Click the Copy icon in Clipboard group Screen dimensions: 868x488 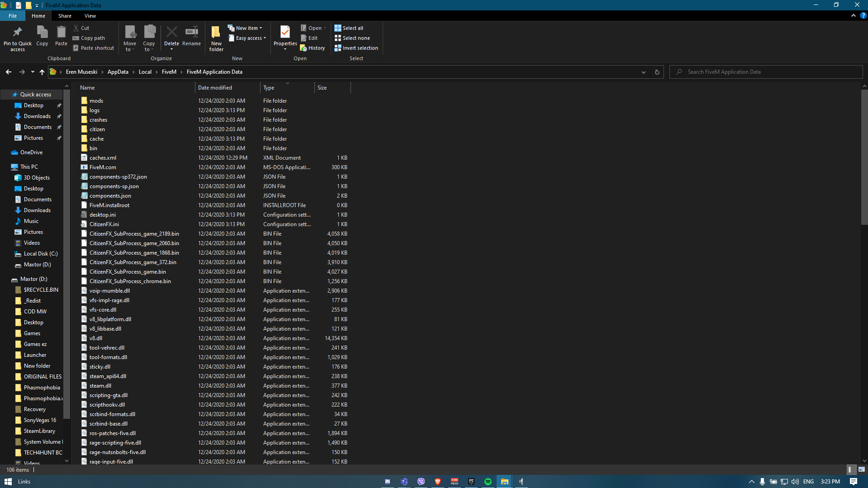(x=42, y=36)
